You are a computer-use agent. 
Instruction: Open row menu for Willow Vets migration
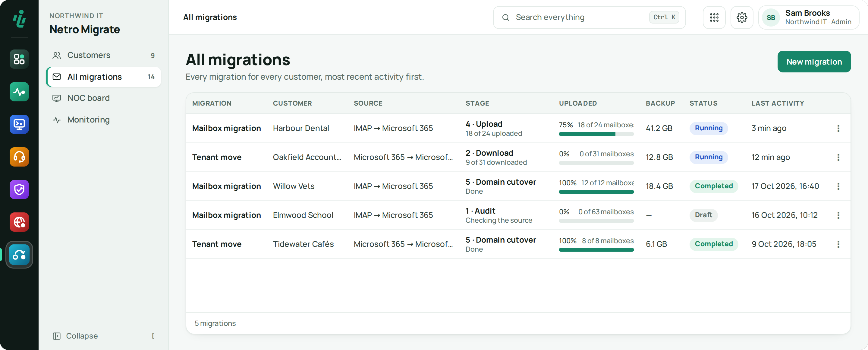coord(838,186)
